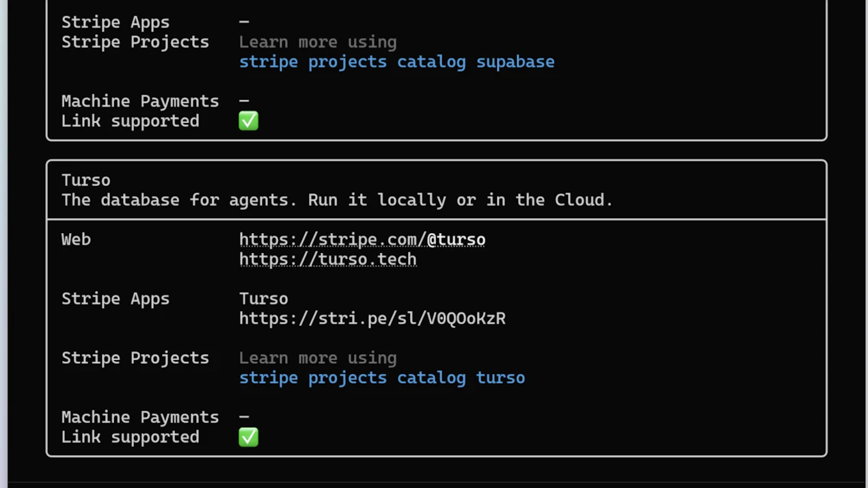
Task: Click the 'The database for agents' description
Action: coord(337,200)
